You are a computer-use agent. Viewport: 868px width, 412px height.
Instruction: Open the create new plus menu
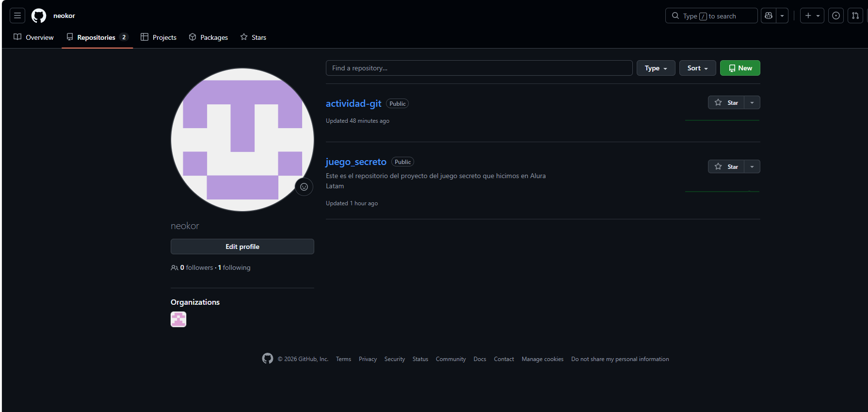[x=812, y=16]
